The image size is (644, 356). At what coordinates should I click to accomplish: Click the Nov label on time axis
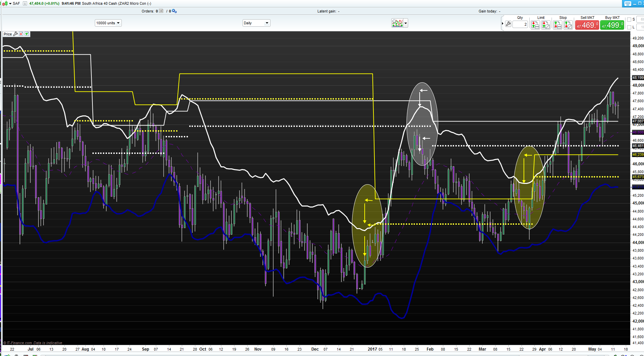coord(258,349)
